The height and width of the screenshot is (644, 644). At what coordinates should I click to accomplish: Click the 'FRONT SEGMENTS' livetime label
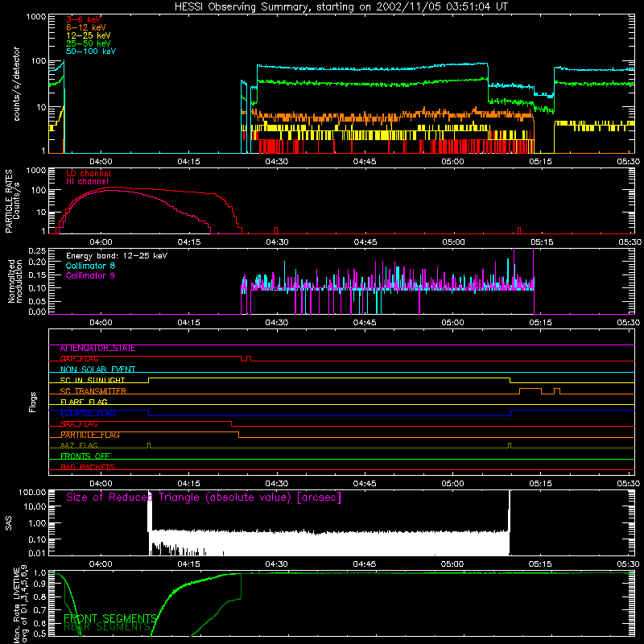[110, 618]
